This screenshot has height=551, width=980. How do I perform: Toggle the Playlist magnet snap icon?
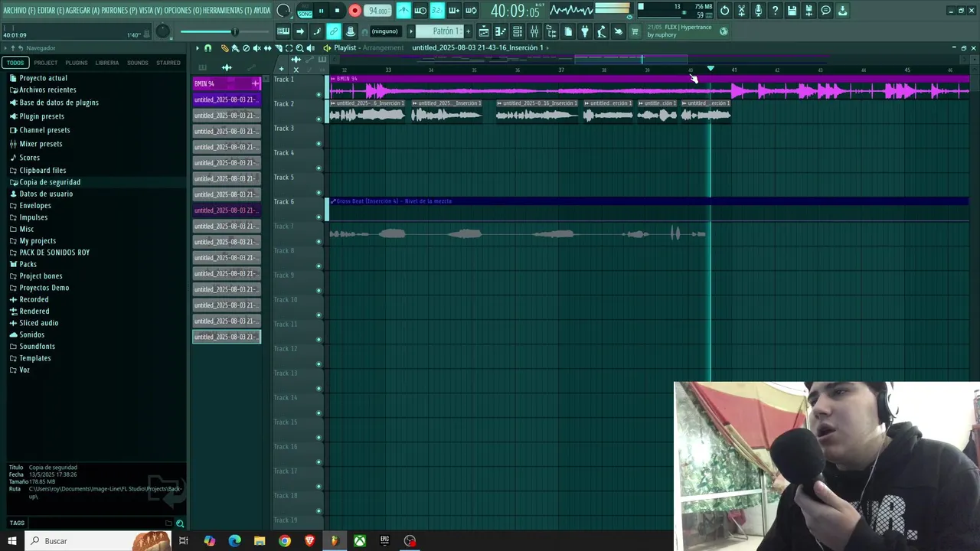(x=207, y=48)
